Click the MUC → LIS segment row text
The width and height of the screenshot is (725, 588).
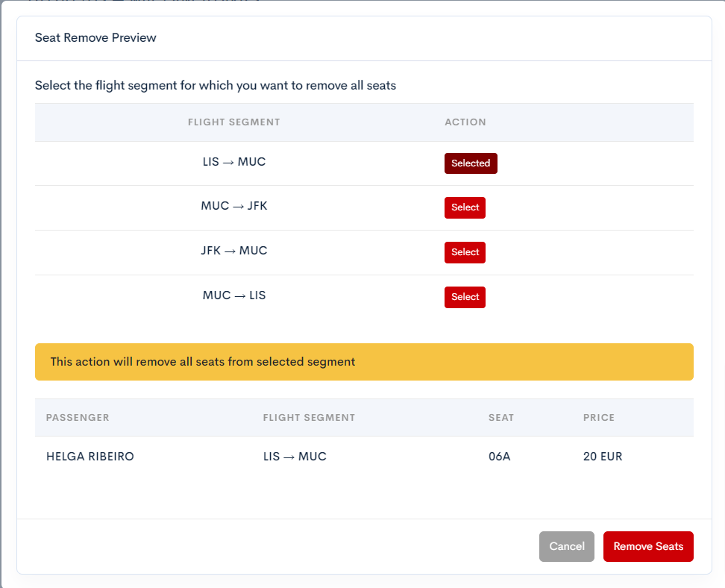click(234, 295)
